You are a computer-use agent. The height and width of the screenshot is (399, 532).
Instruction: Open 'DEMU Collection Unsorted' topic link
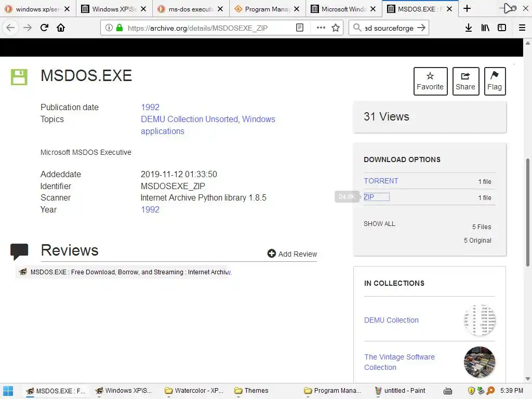coord(189,119)
